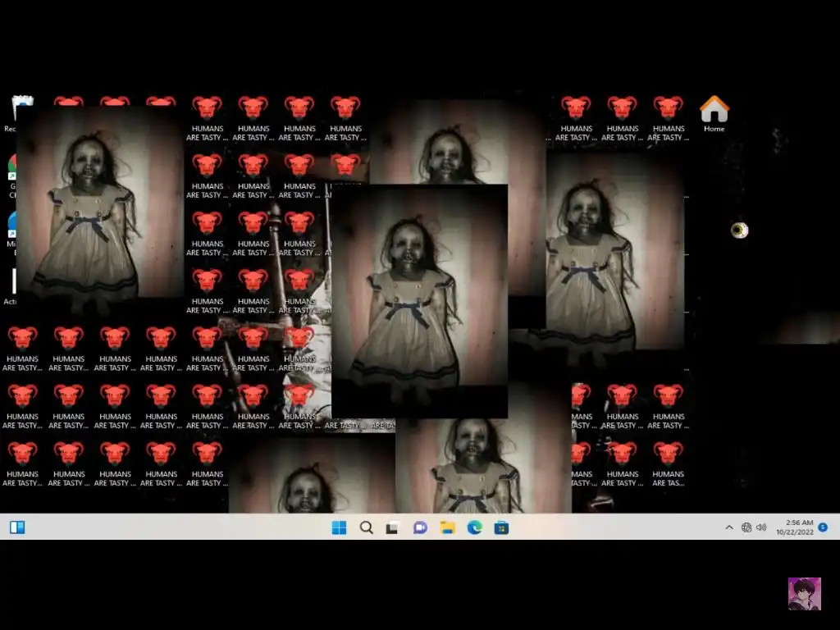Launch the Chat app from the taskbar

tap(420, 527)
